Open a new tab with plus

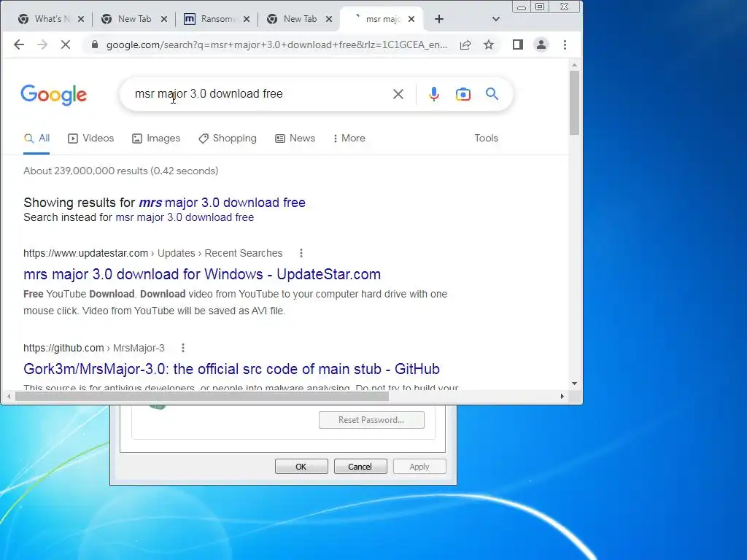pyautogui.click(x=439, y=19)
